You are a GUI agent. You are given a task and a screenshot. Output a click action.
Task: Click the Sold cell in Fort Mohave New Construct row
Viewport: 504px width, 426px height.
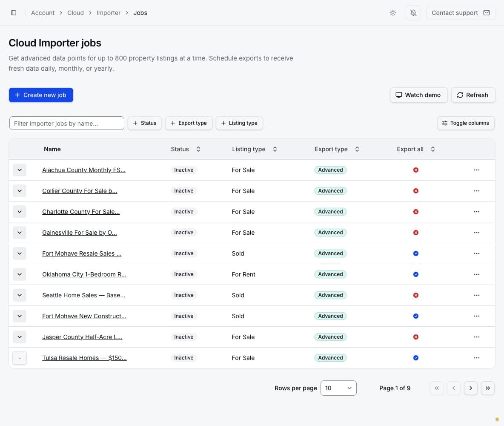click(x=238, y=316)
